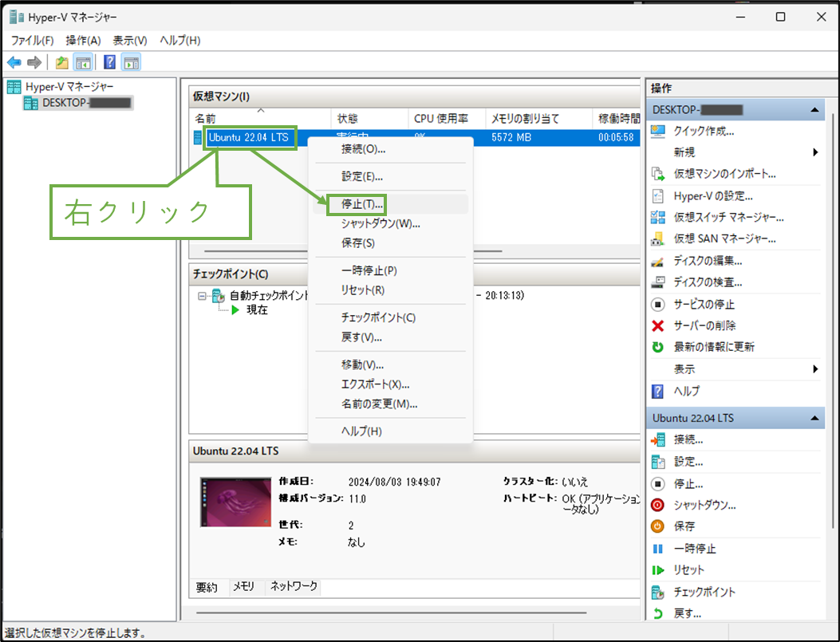
Task: Click the green Reset icon in Actions pane
Action: pos(658,570)
